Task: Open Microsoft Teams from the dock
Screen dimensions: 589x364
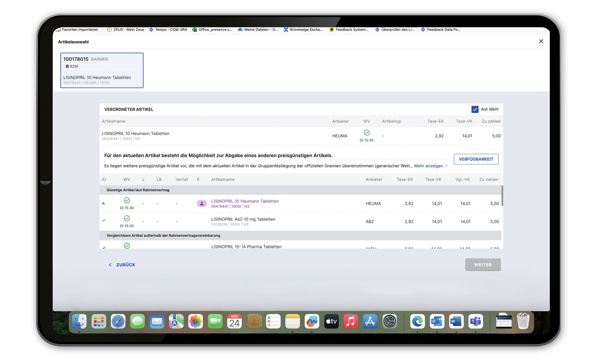Action: [475, 321]
